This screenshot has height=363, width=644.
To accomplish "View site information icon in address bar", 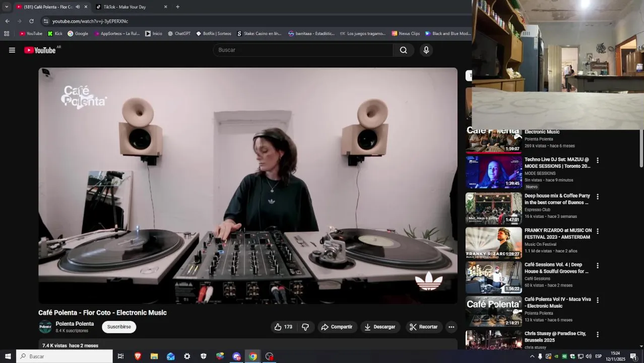I will point(46,21).
